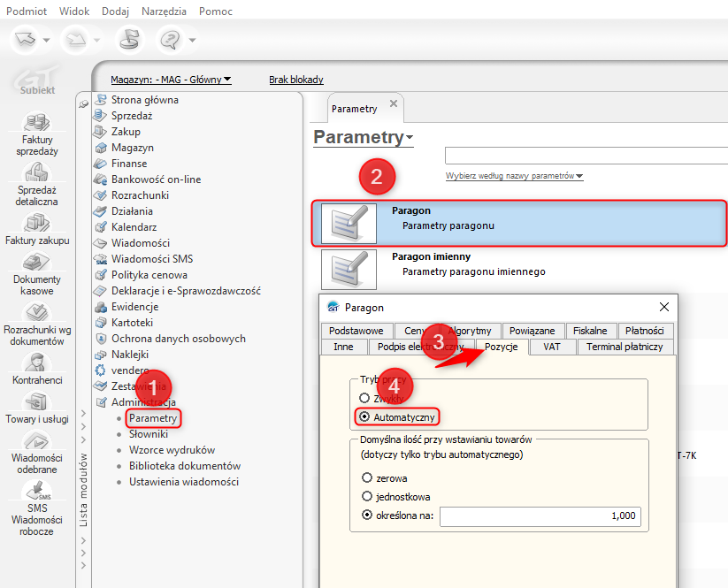Image resolution: width=728 pixels, height=588 pixels.
Task: Click the określona na quantity field
Action: coord(540,516)
